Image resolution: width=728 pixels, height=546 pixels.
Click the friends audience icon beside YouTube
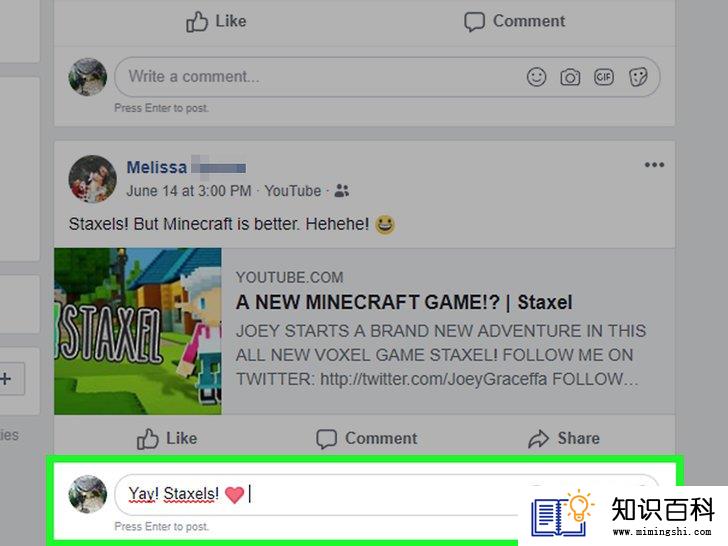pos(342,190)
